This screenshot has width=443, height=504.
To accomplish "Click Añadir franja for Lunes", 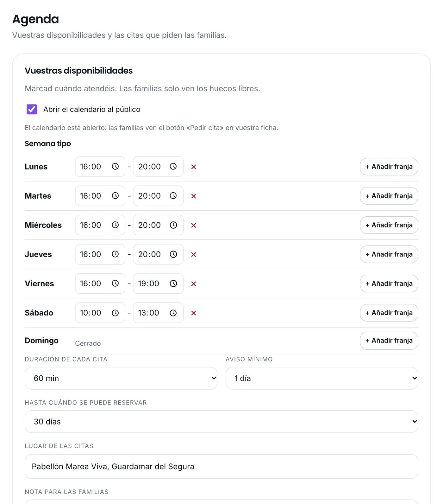I will pos(389,167).
